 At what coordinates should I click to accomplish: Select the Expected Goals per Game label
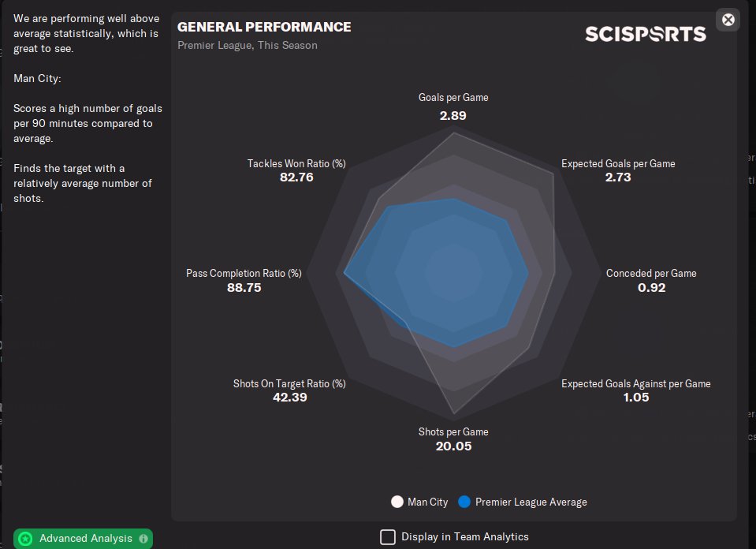(x=618, y=164)
